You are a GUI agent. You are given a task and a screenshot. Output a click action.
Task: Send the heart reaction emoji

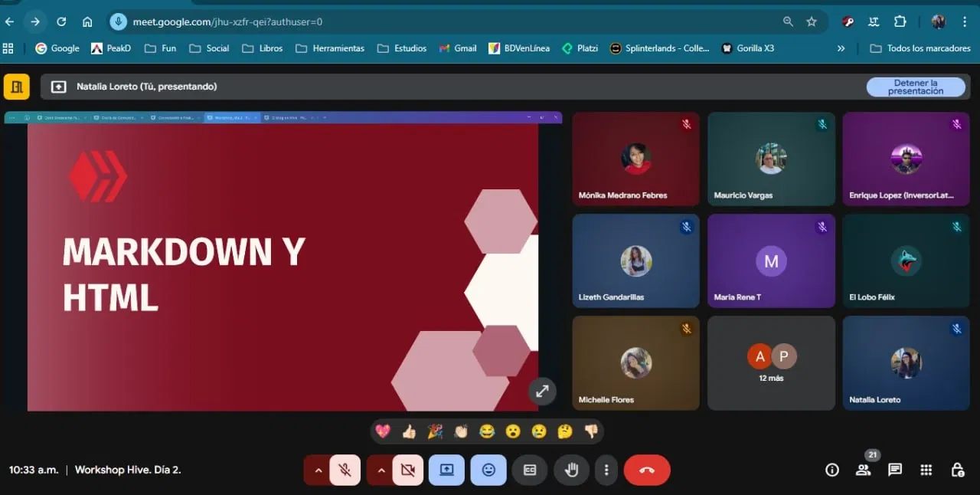pos(383,431)
